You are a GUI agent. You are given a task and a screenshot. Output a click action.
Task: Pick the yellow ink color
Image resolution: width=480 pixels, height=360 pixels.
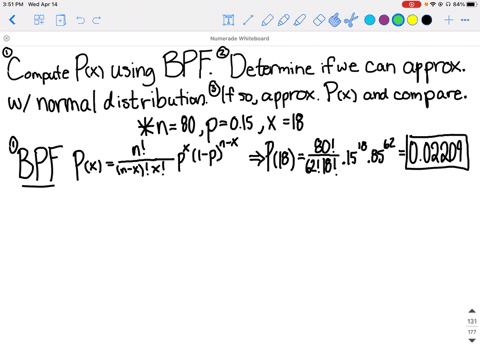tap(412, 20)
